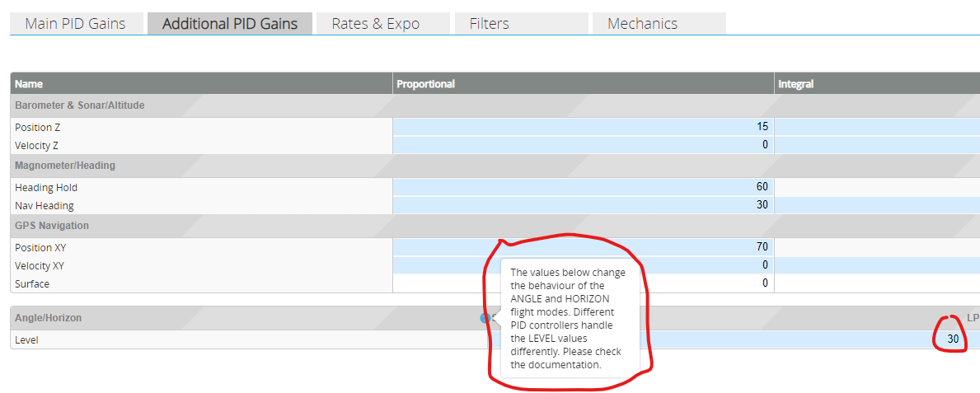
Task: Switch to the Rates & Expo tab
Action: point(376,23)
